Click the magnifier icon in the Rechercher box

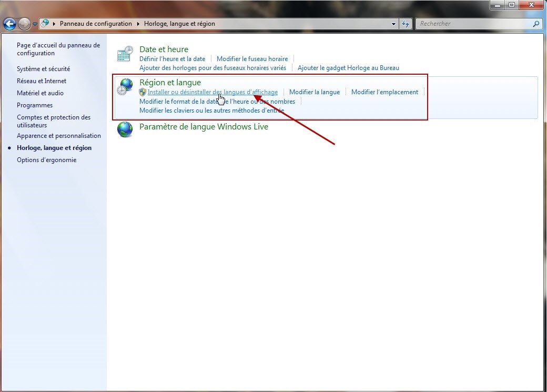coord(536,24)
